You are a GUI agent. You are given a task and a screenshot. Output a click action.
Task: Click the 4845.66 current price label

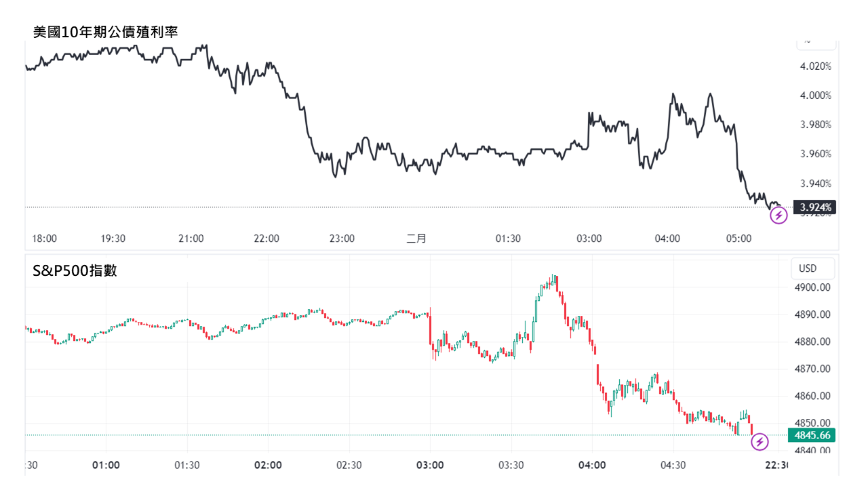click(812, 435)
